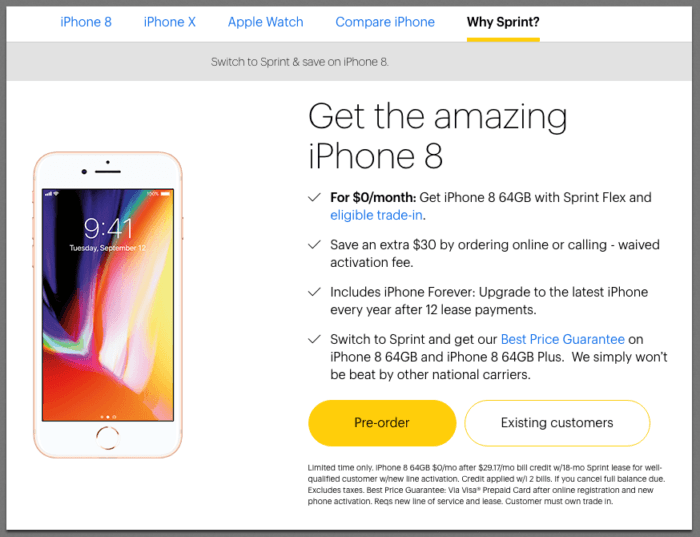Click the checkmark beside Switch to Sprint offer
Screen dimensions: 700x537
[314, 339]
